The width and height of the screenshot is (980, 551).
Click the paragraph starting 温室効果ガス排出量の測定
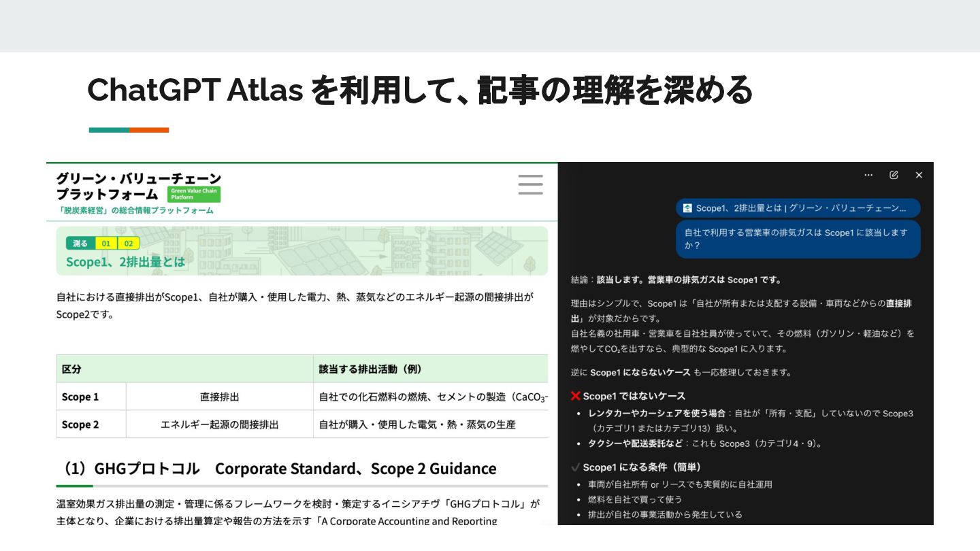tap(298, 513)
